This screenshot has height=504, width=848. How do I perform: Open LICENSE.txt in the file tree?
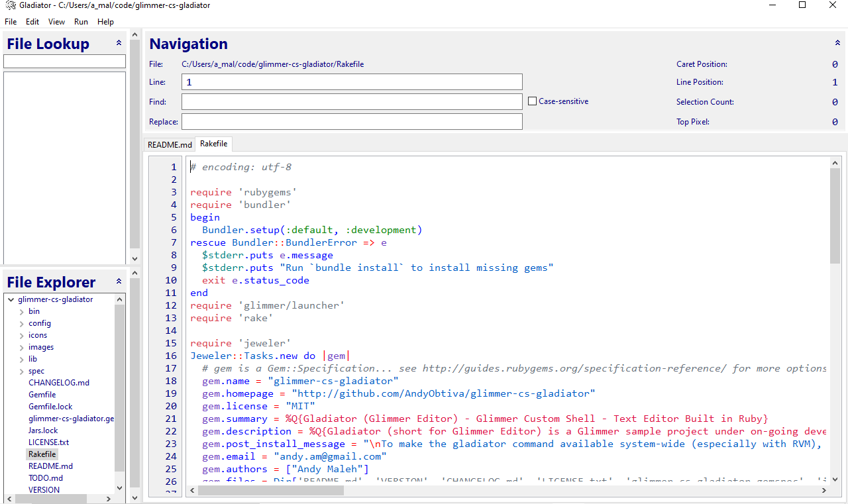48,442
